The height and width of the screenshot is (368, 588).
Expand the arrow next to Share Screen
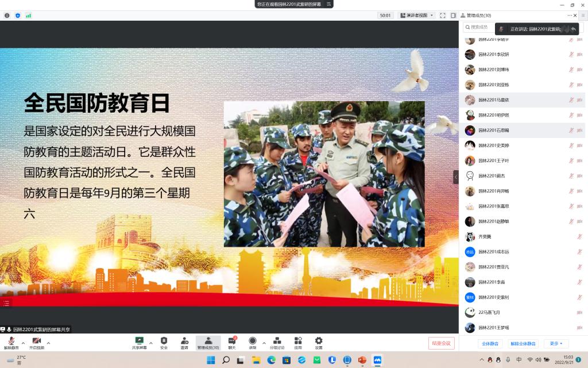pos(151,343)
